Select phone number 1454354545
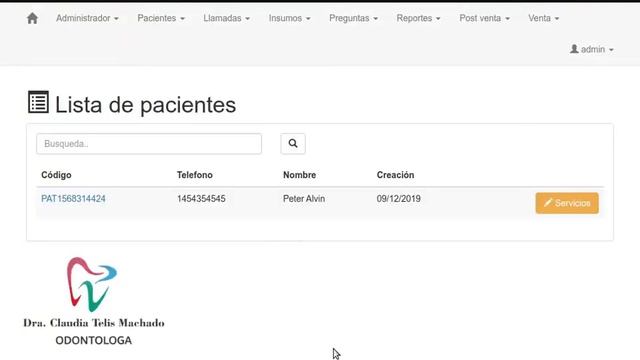The width and height of the screenshot is (640, 360). click(x=201, y=199)
